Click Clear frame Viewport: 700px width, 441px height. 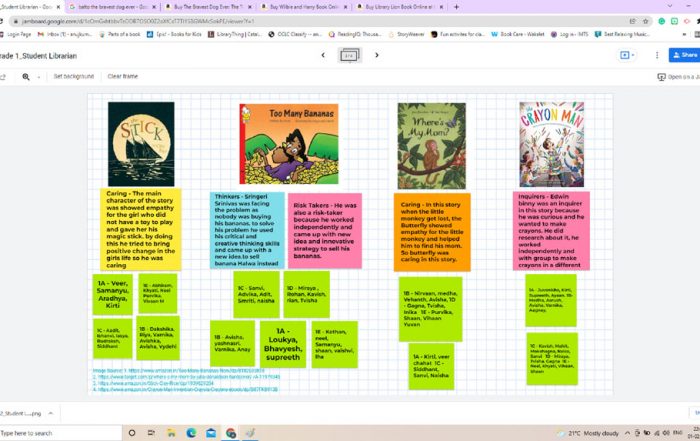click(122, 76)
